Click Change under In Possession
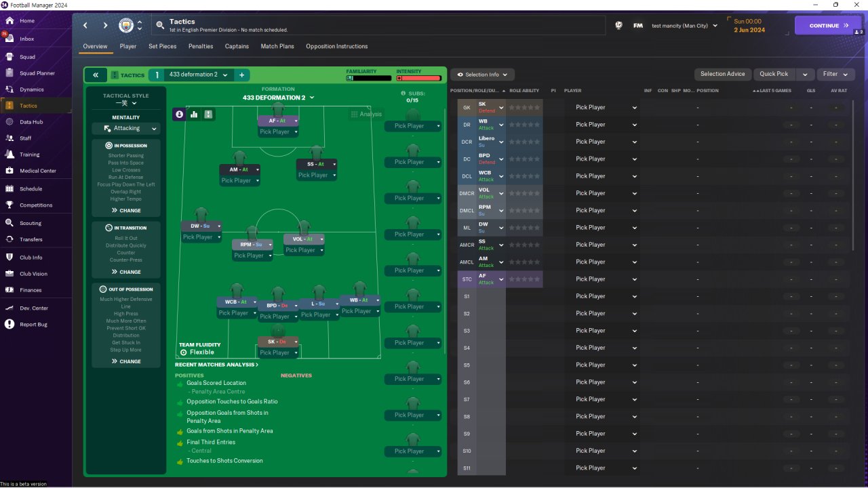 pyautogui.click(x=126, y=211)
